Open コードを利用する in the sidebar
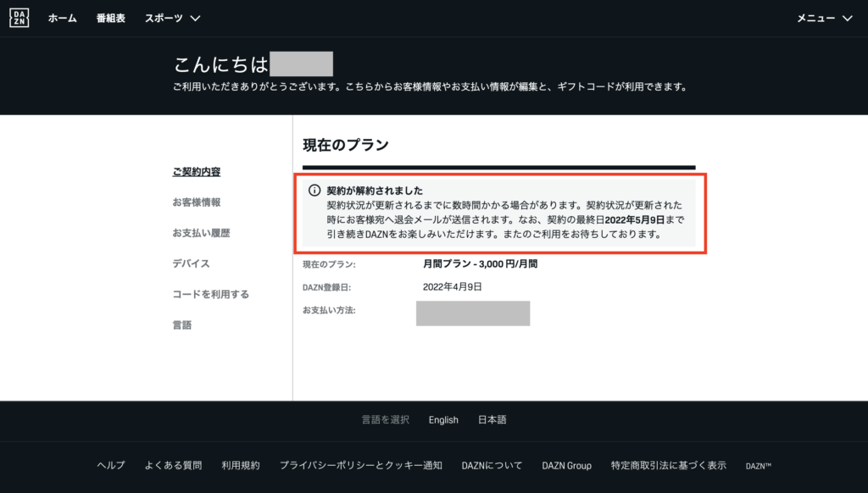Viewport: 868px width, 493px height. [x=210, y=295]
